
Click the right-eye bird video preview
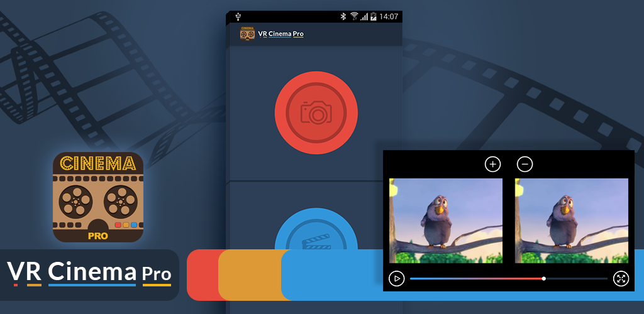click(x=571, y=220)
